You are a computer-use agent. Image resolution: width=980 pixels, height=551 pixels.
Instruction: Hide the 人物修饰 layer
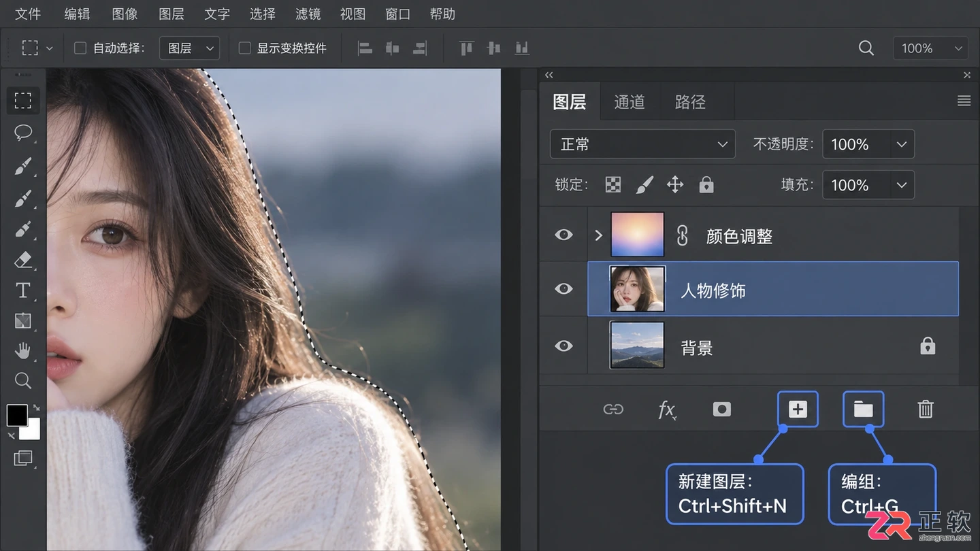(563, 288)
